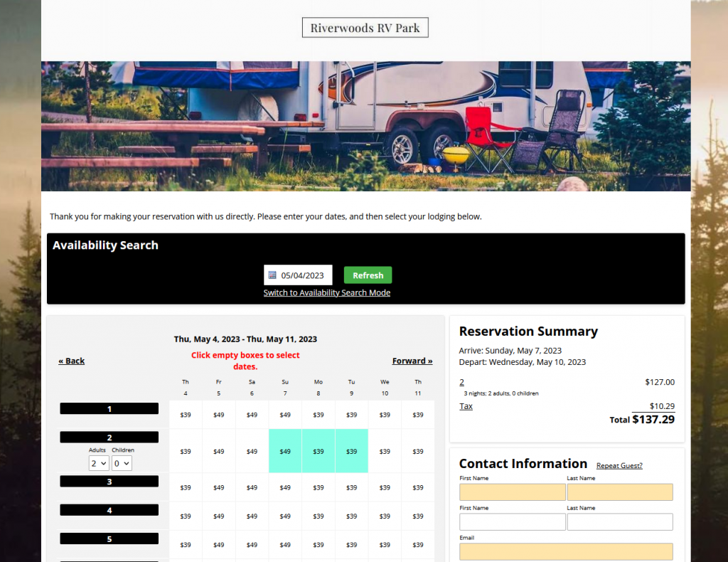Select site 3 black label bar
The image size is (728, 562).
[109, 481]
